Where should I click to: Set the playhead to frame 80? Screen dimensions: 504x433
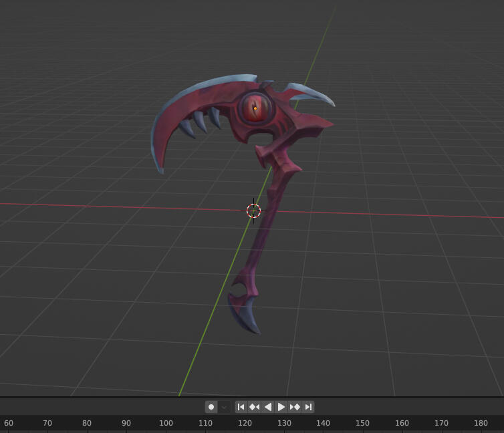coord(87,423)
